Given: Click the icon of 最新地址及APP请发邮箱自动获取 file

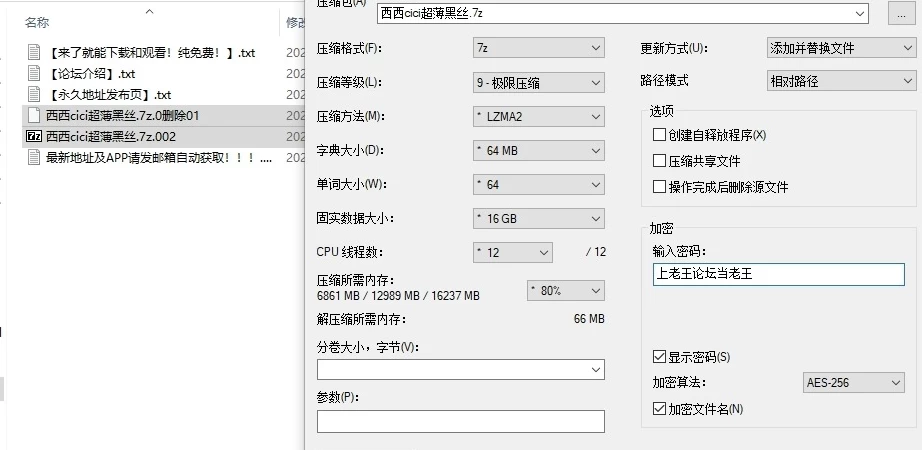Looking at the screenshot, I should click(34, 158).
